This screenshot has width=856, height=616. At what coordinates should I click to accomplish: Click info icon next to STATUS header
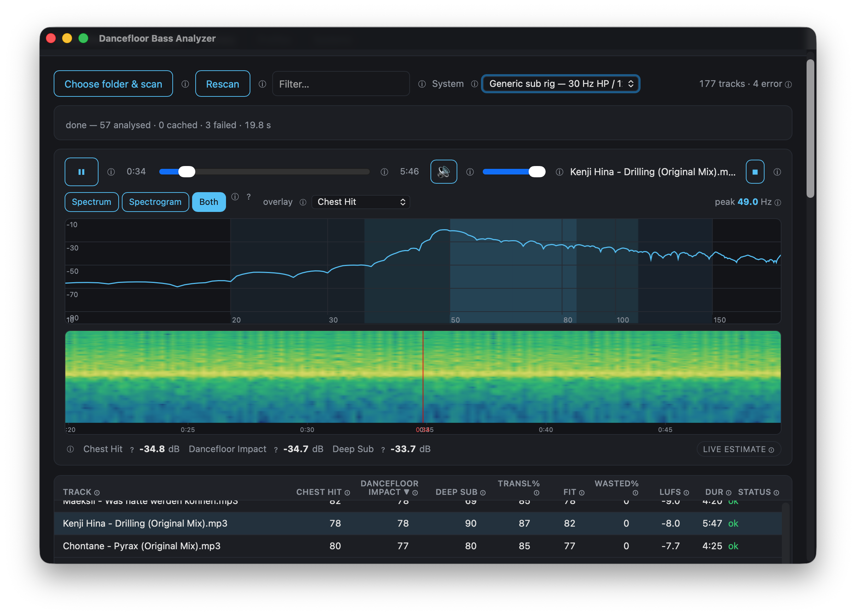[776, 493]
